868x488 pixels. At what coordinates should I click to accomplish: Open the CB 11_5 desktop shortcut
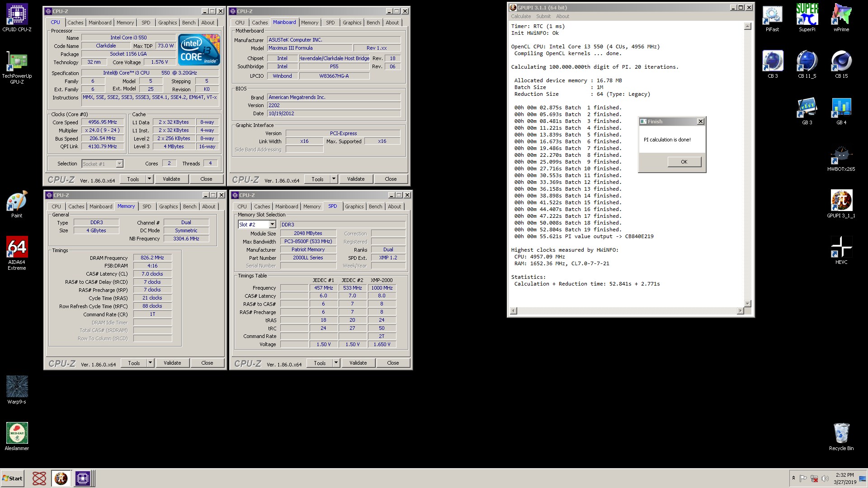(x=807, y=64)
